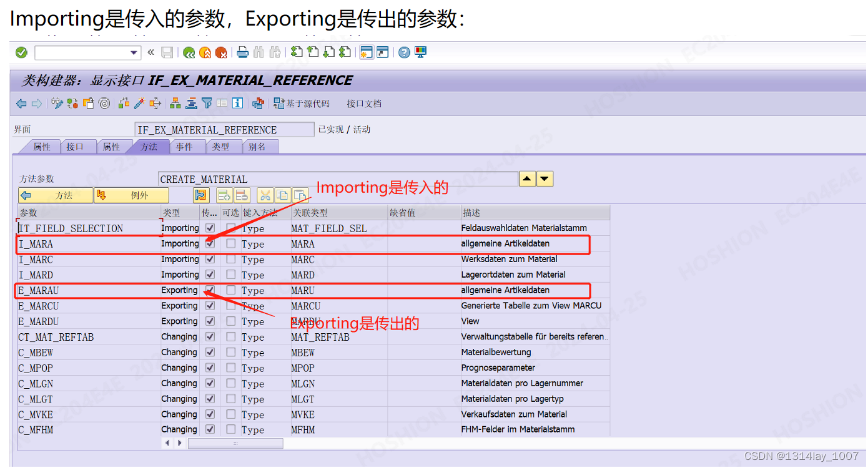The image size is (868, 468).
Task: Click the Activate magic wand icon
Action: coord(140,104)
